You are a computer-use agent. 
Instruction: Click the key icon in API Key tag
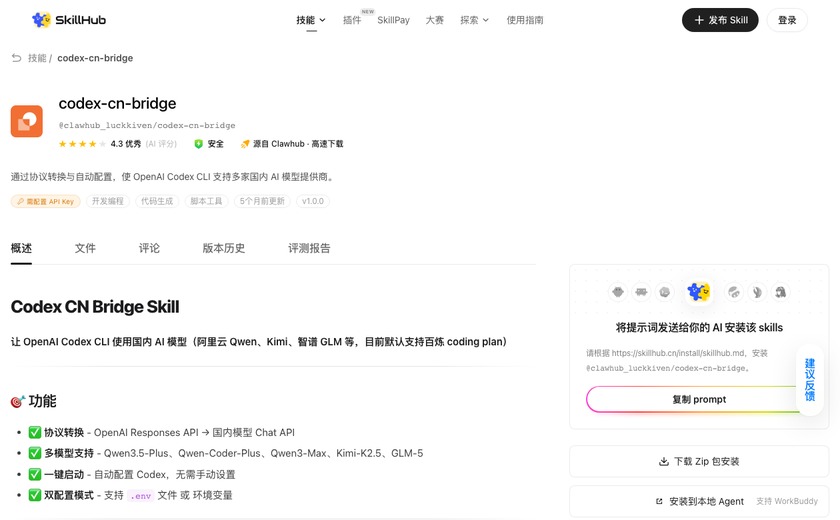coord(20,201)
